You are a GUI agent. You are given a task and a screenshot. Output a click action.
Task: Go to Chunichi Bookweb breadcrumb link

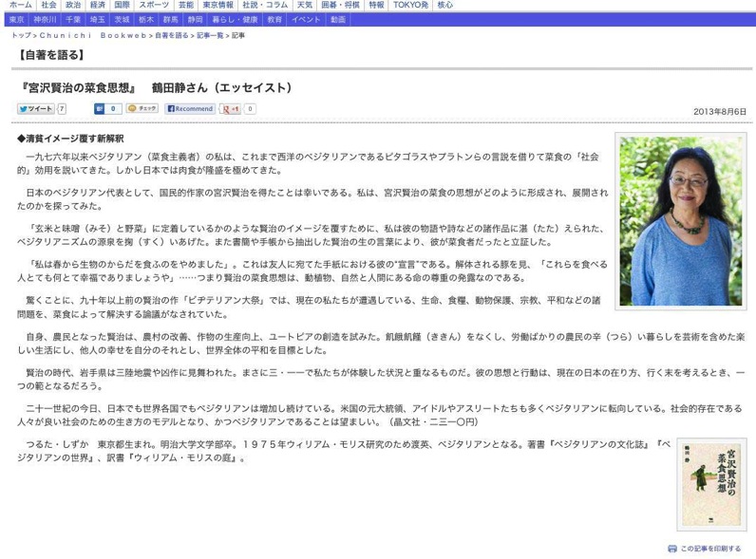point(92,35)
